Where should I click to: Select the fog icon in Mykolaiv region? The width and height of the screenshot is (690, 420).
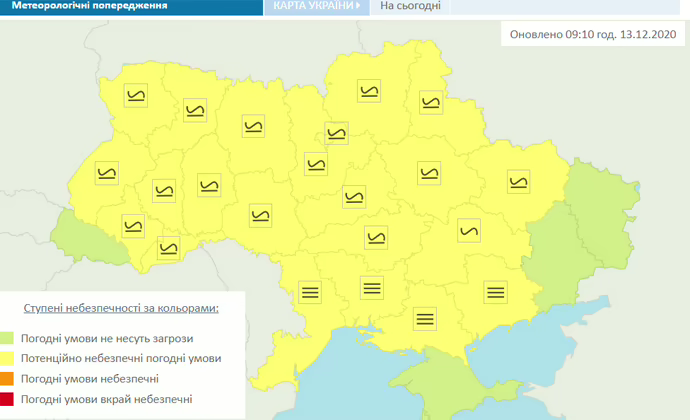[x=372, y=287]
